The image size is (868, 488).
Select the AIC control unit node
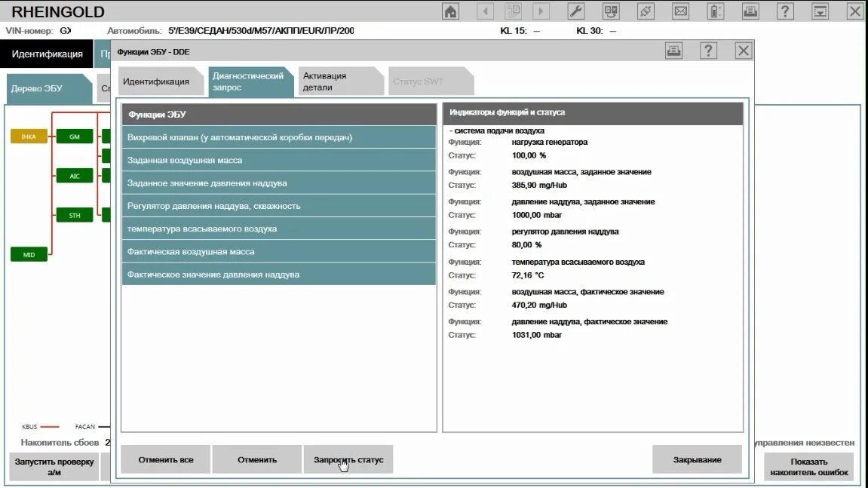(75, 176)
